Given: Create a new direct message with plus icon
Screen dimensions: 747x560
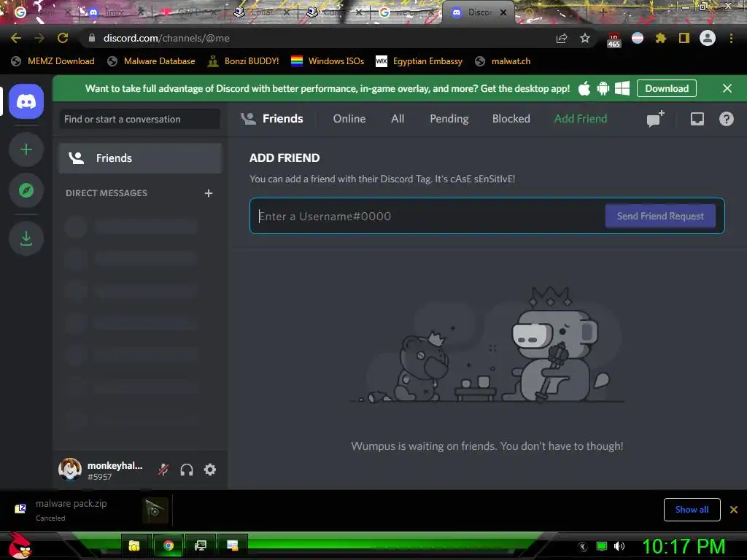Looking at the screenshot, I should point(208,192).
